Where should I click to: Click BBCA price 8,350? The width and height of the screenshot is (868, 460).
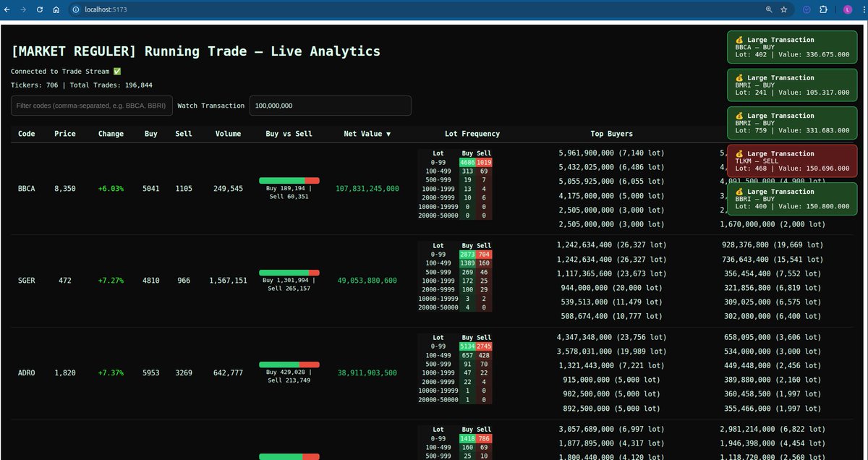65,189
